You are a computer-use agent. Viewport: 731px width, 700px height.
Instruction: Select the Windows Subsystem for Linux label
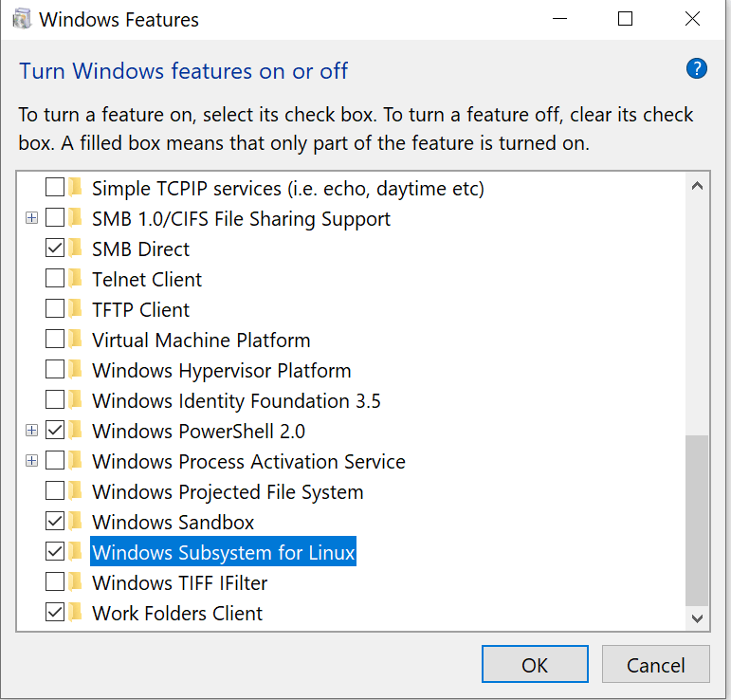(224, 552)
